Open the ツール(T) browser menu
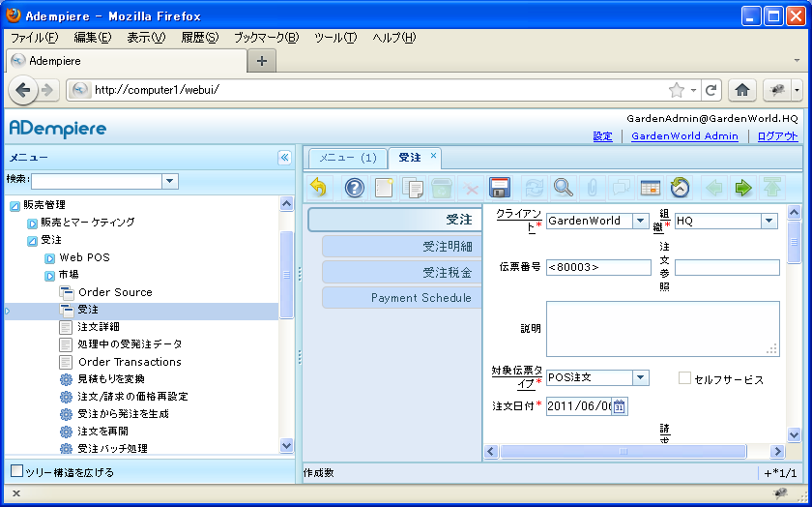This screenshot has height=507, width=812. click(x=335, y=38)
